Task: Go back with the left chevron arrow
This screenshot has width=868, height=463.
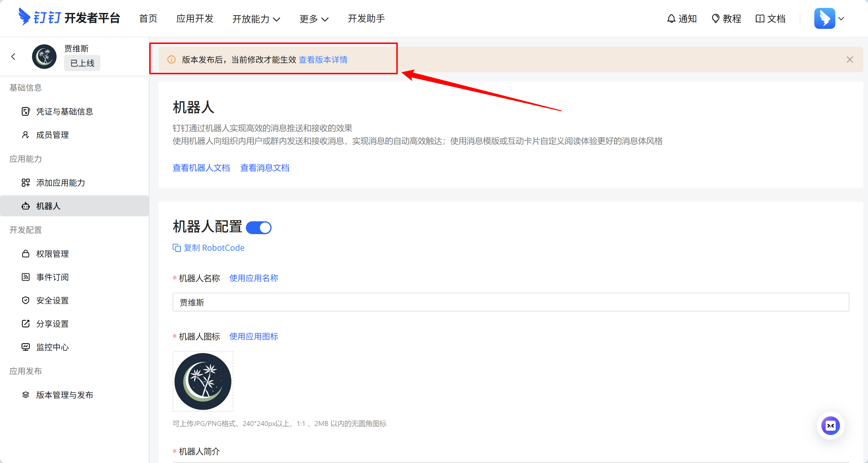Action: pos(13,57)
